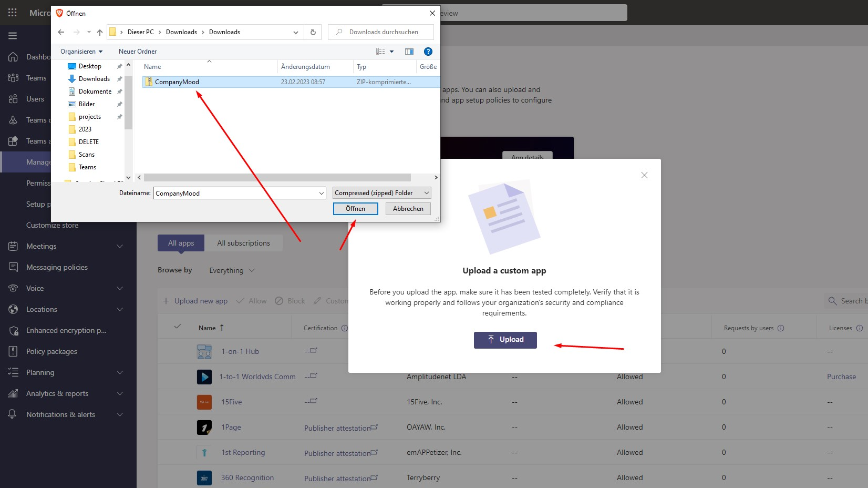The width and height of the screenshot is (868, 488).
Task: Click the 360 Recognition app icon
Action: tap(204, 477)
